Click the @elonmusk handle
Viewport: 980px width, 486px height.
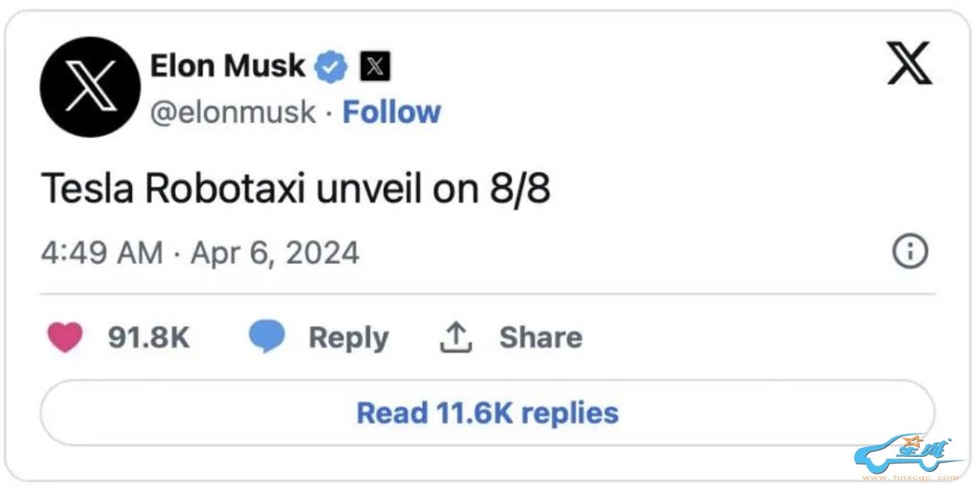[233, 112]
